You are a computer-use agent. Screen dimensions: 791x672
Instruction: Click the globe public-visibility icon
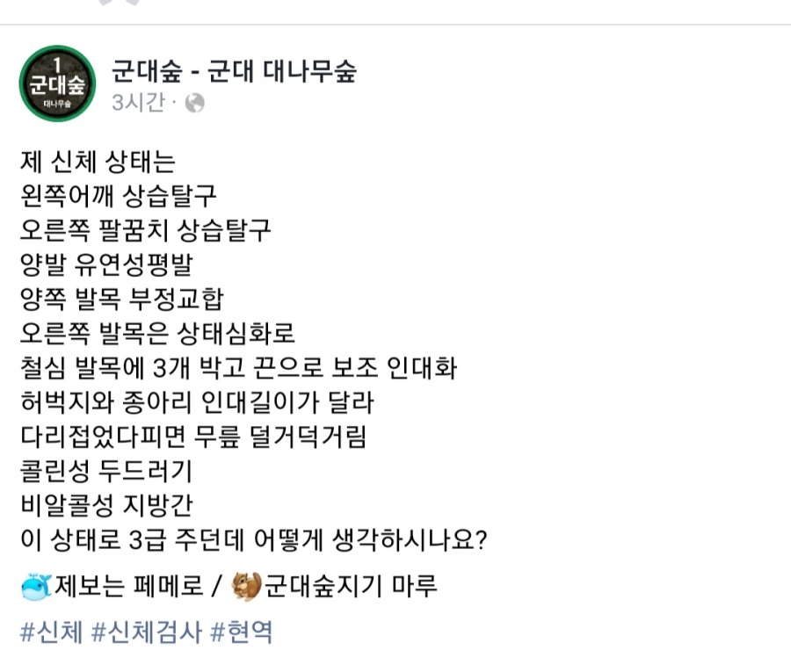pos(195,104)
